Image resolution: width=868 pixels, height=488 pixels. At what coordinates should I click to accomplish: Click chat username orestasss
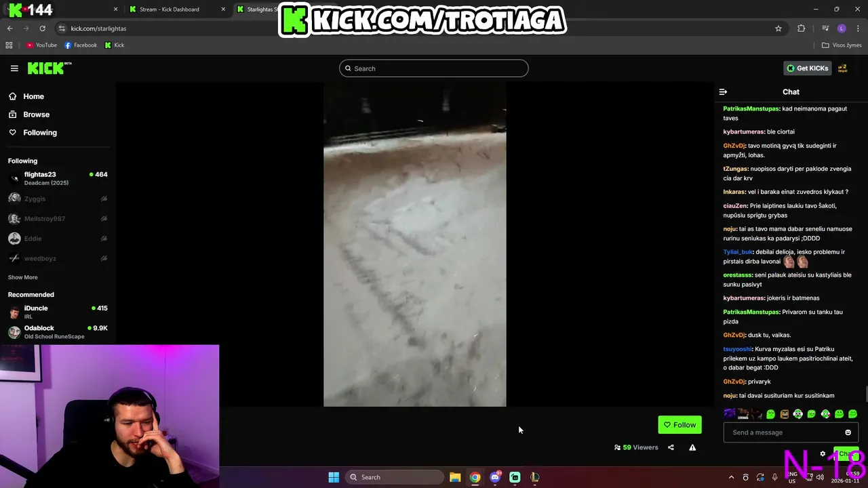click(737, 275)
